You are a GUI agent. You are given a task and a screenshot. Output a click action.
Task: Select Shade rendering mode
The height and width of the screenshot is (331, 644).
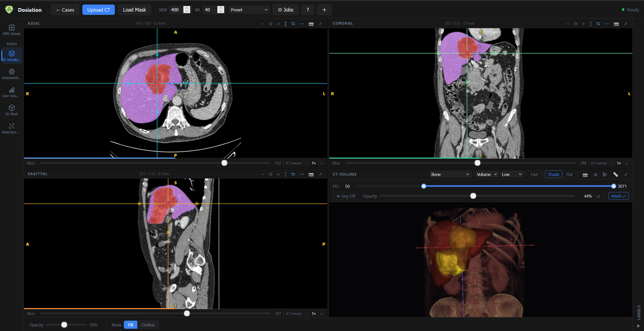[x=553, y=174]
